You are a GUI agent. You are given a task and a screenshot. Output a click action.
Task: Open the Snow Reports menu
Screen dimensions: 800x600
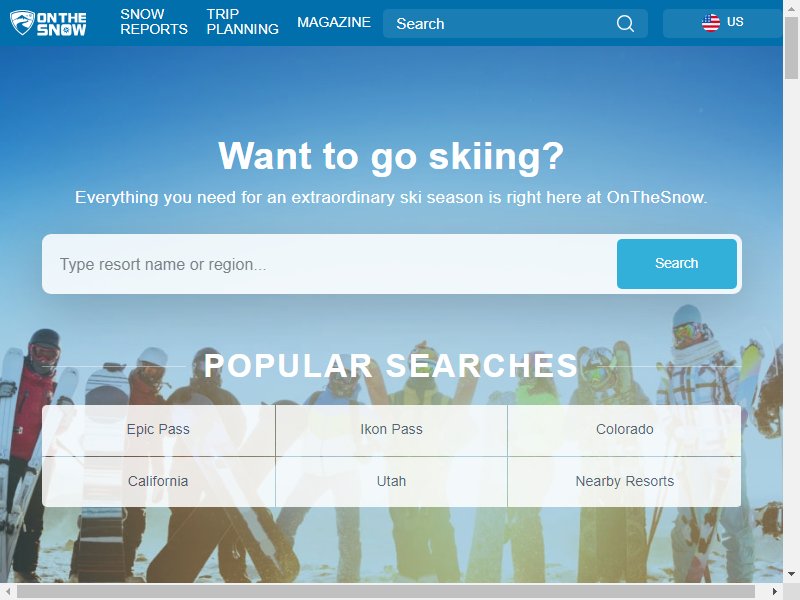click(x=154, y=22)
